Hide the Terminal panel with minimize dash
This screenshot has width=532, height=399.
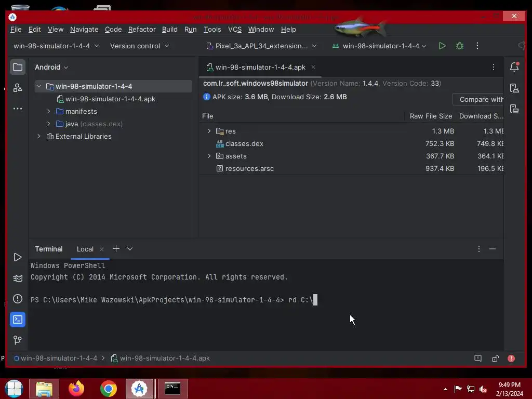(x=493, y=249)
